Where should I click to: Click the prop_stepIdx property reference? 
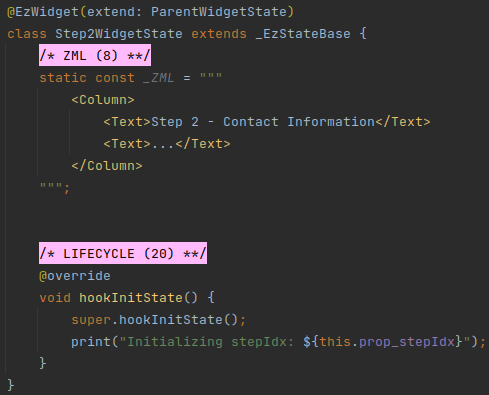click(x=407, y=342)
